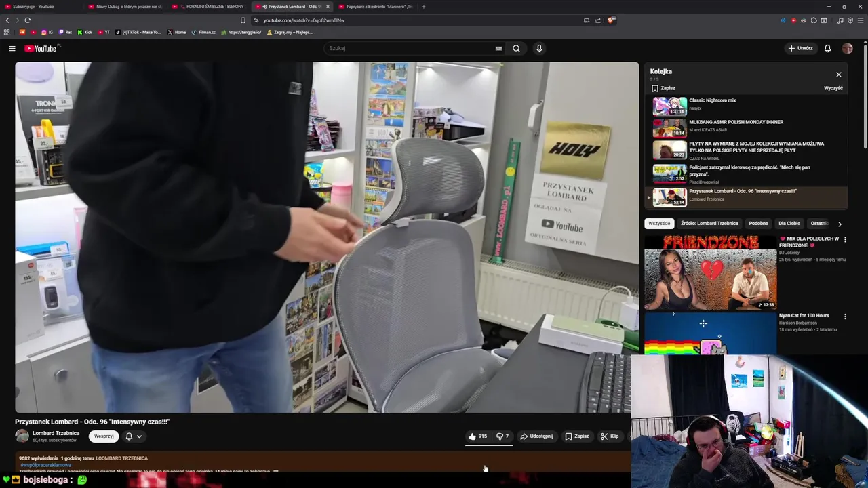Open the browser main menu icon
Image resolution: width=868 pixels, height=488 pixels.
tap(860, 20)
